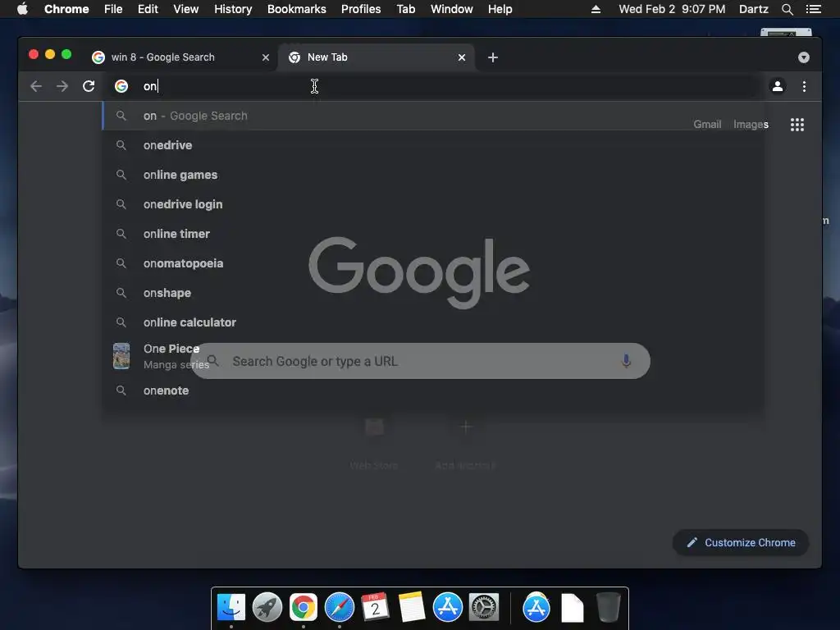
Task: Click the date and time in menu bar
Action: pos(673,9)
